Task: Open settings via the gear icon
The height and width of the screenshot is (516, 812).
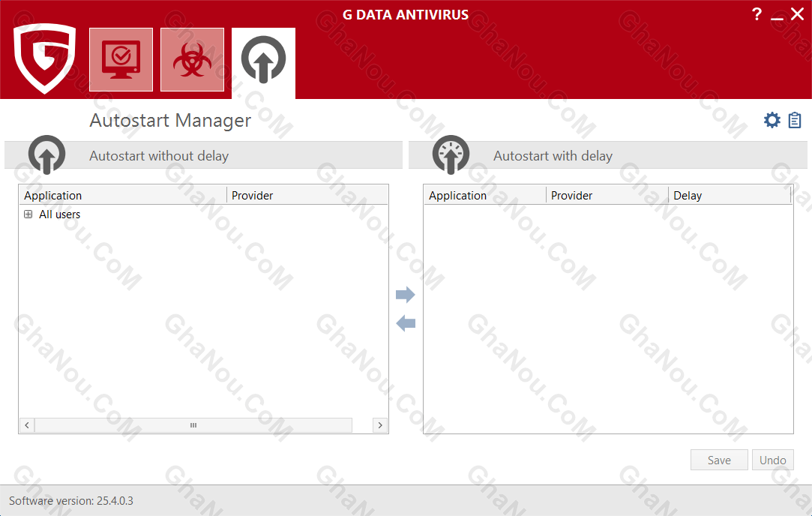Action: pyautogui.click(x=772, y=120)
